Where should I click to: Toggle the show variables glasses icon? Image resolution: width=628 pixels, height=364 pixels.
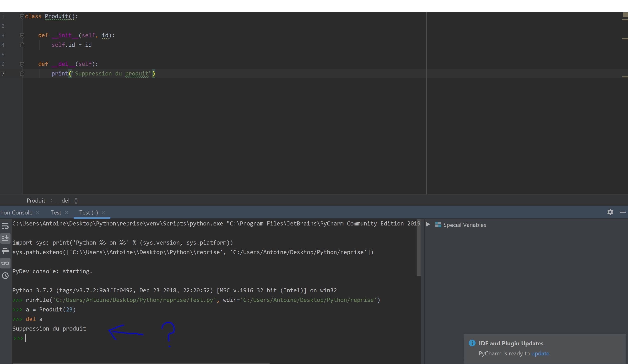(5, 263)
